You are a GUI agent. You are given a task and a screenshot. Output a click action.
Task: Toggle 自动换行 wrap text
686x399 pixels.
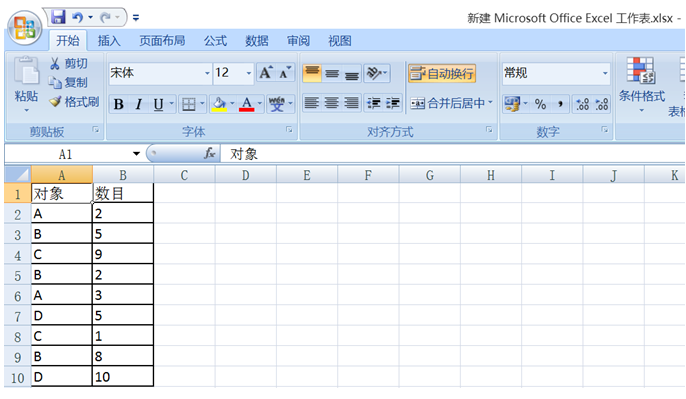442,73
